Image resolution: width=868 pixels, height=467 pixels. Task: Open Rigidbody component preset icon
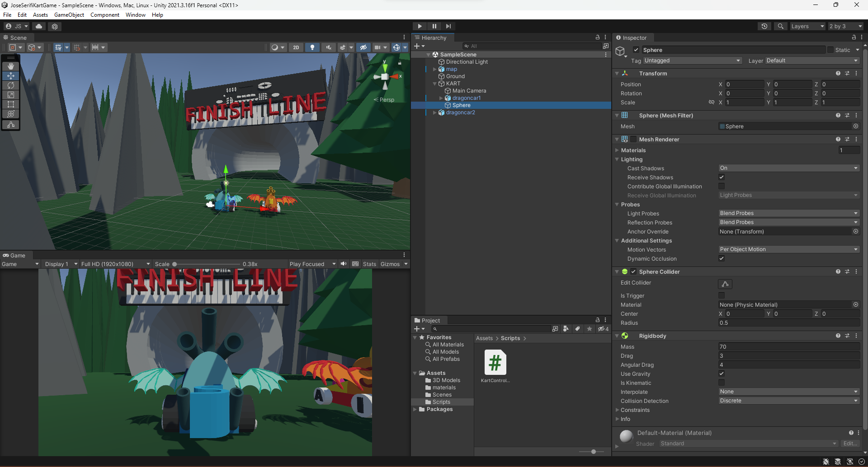[847, 336]
